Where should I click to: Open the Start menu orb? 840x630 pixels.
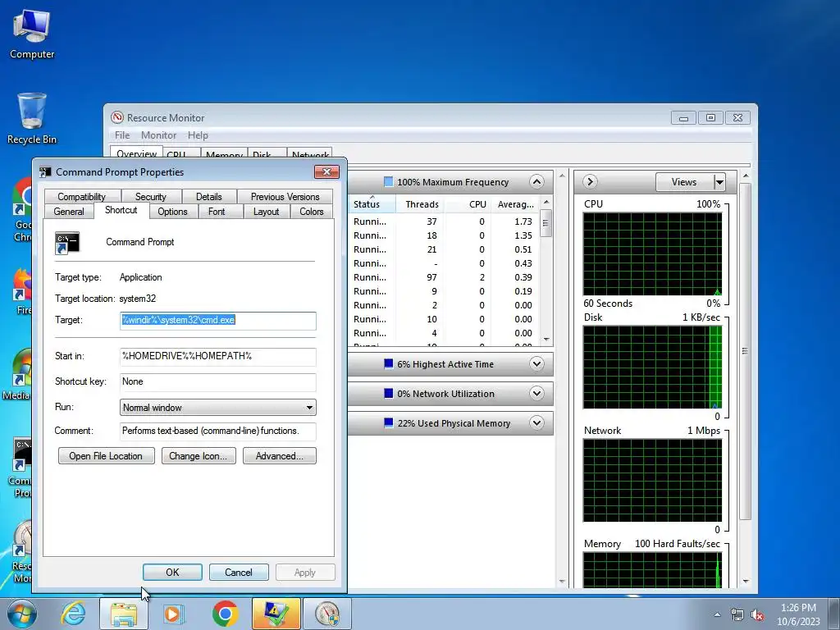21,614
